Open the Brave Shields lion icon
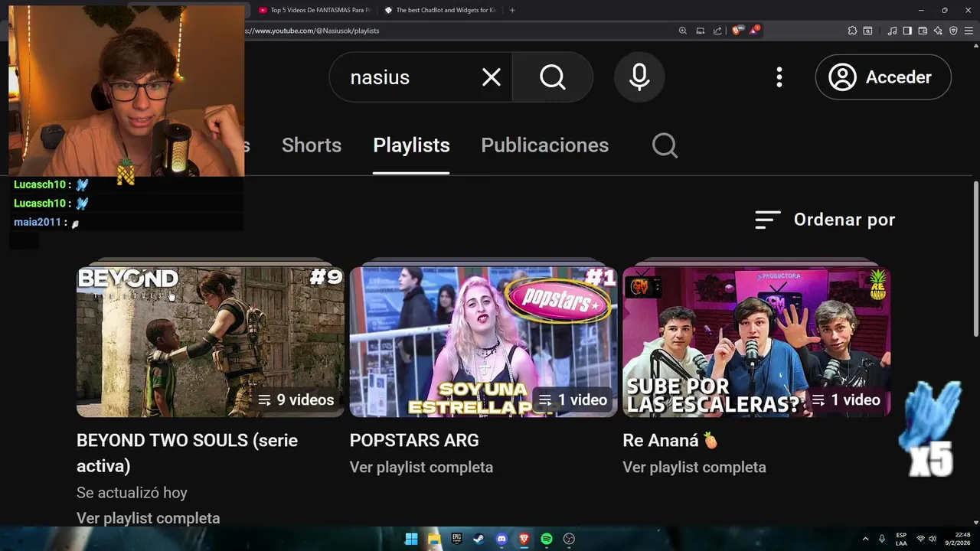The height and width of the screenshot is (551, 980). pyautogui.click(x=737, y=31)
